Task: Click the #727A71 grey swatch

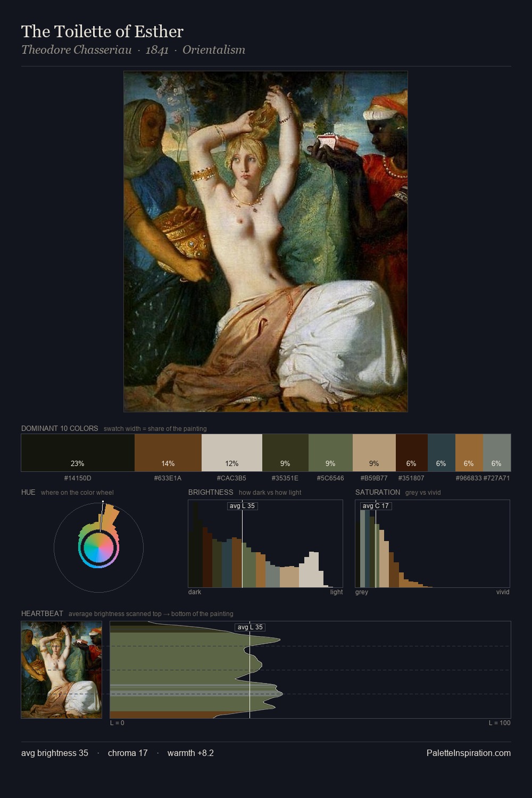Action: click(x=497, y=453)
